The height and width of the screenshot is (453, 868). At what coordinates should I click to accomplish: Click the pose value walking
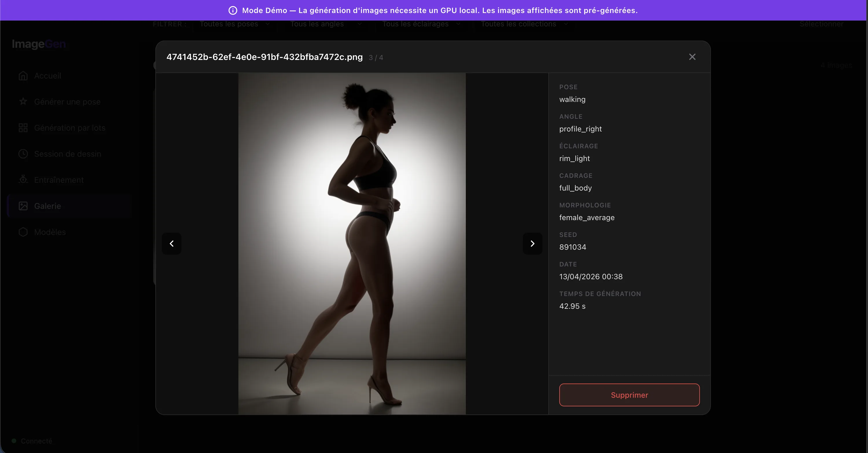point(573,100)
